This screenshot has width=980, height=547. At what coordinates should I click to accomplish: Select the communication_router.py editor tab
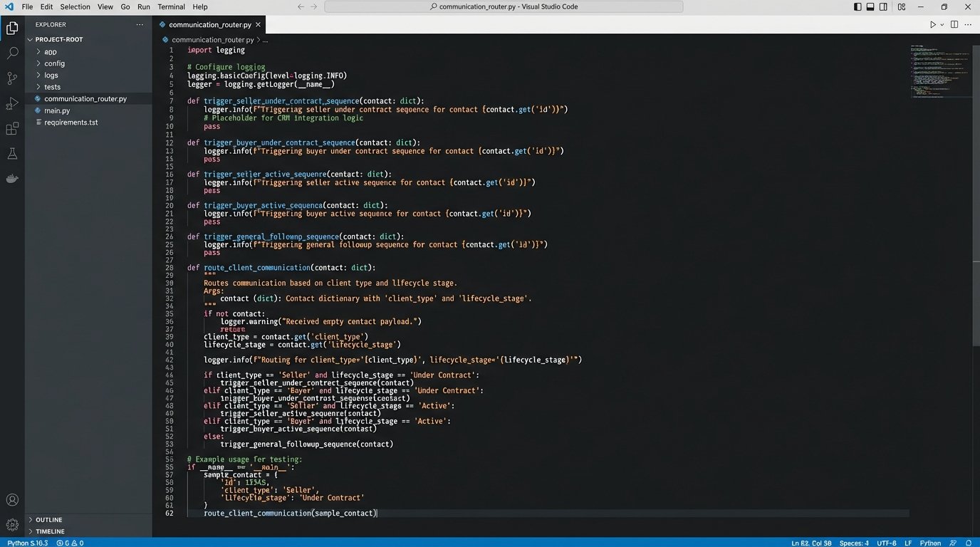(209, 24)
